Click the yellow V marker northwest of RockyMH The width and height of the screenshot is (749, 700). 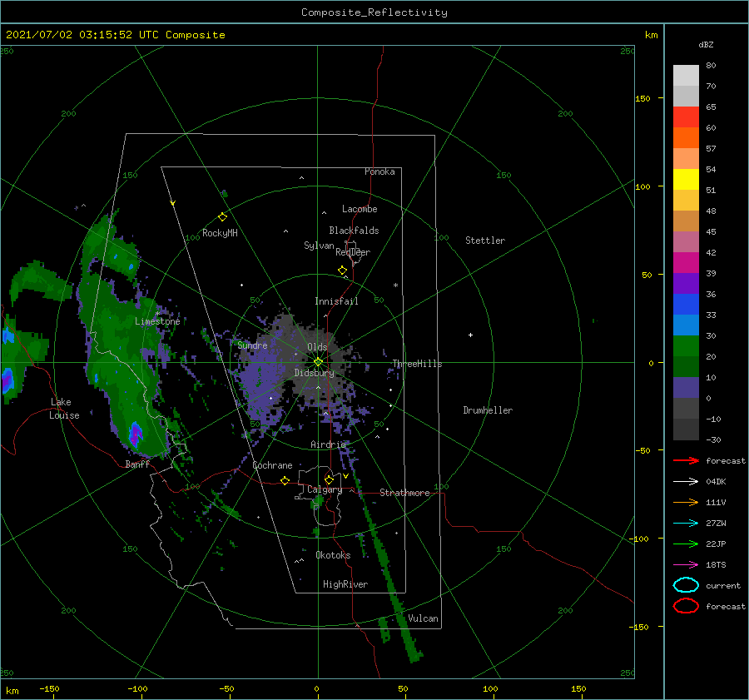(x=173, y=203)
